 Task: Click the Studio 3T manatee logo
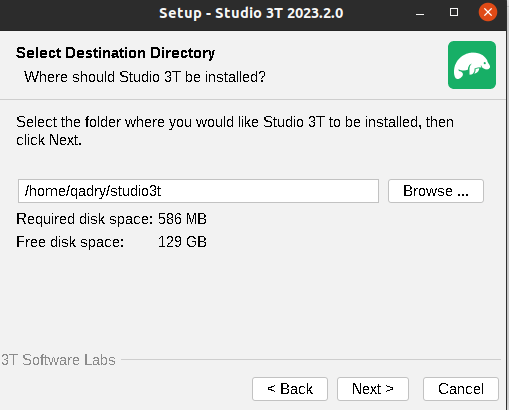coord(472,65)
